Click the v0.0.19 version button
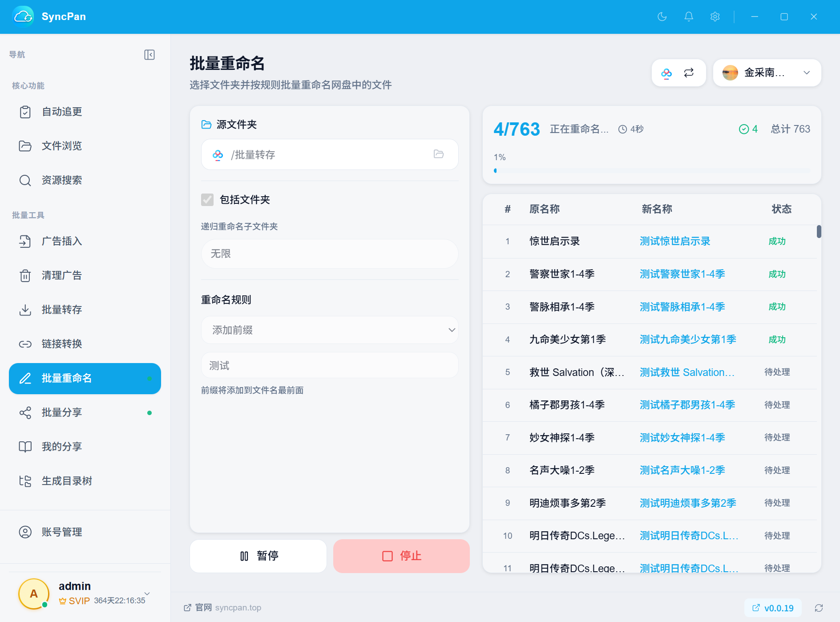 point(773,608)
